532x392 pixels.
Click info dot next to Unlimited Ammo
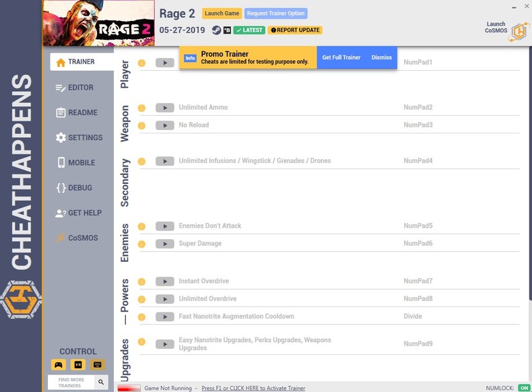click(x=141, y=108)
